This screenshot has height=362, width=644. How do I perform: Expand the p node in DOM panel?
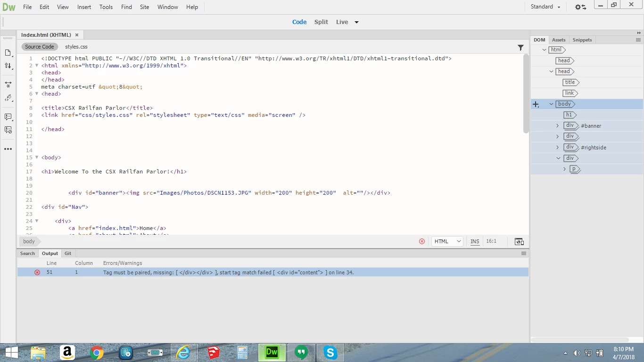pyautogui.click(x=565, y=169)
